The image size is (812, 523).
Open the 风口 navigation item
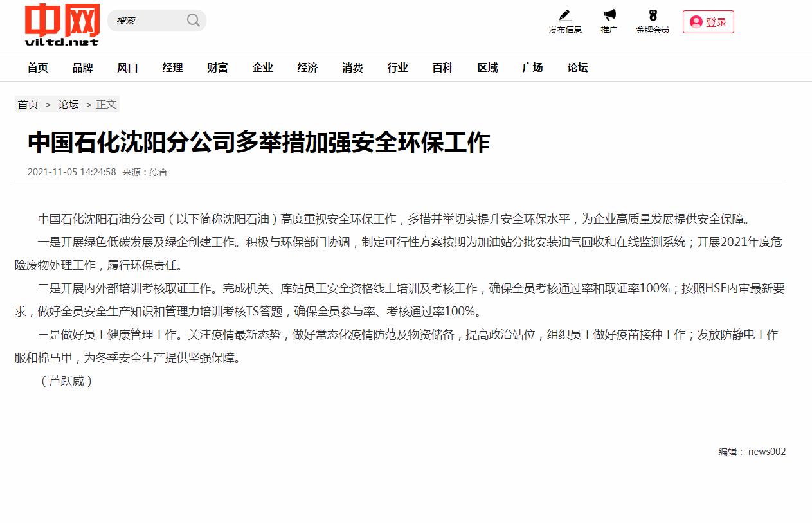pyautogui.click(x=128, y=67)
